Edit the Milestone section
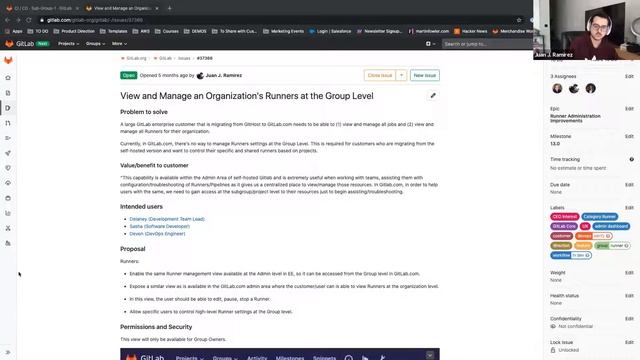Viewport: 640px width, 360px height. click(629, 136)
